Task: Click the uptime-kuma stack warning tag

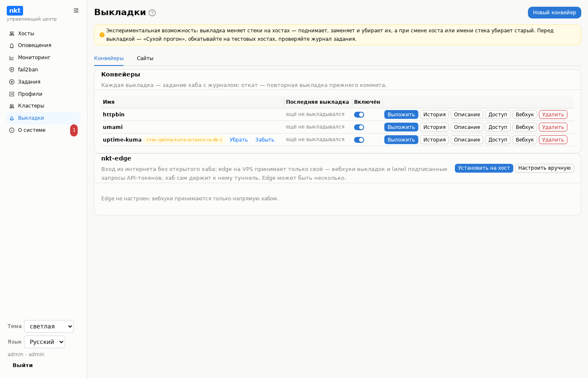Action: coord(184,140)
